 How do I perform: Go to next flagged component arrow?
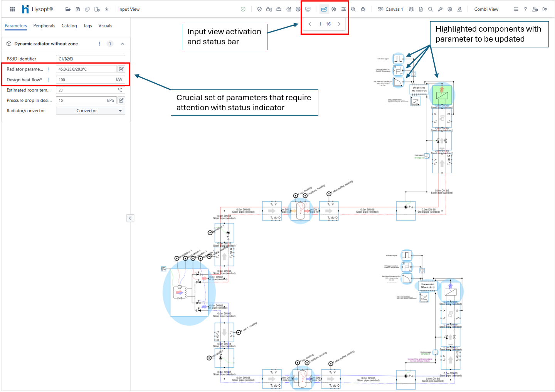[339, 24]
